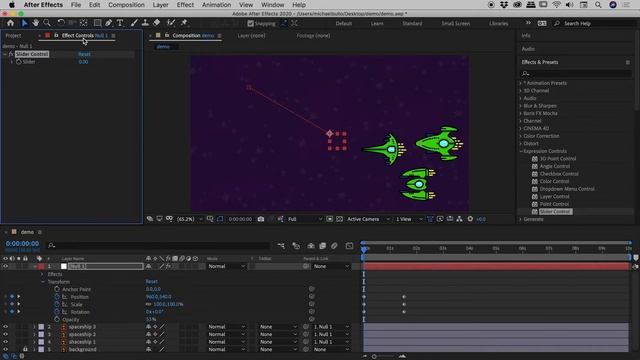Hide the spaceship 3 layer
Viewport: 640px width, 360px height.
point(5,327)
